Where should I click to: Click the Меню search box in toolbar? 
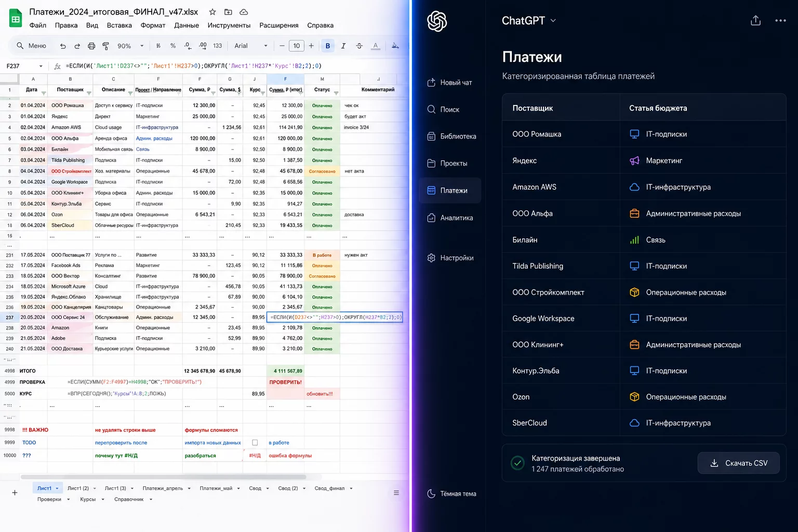coord(32,46)
